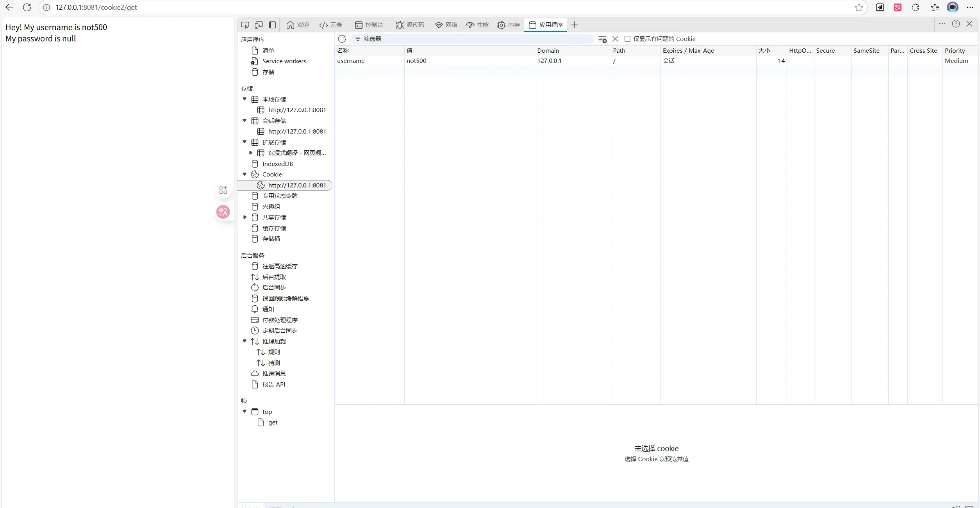Click the Immersive Translate toolbar extension icon

click(x=898, y=7)
